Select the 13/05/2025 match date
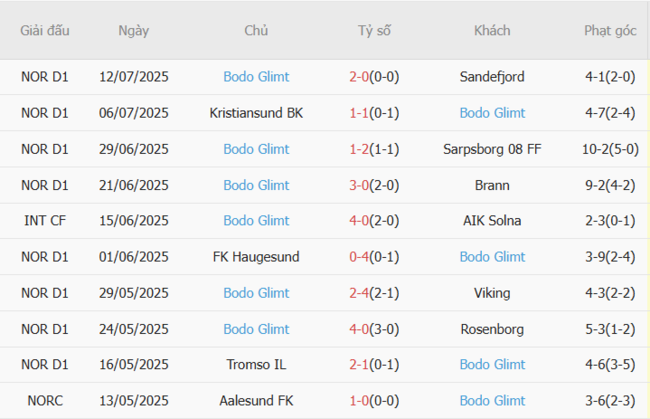Image resolution: width=650 pixels, height=419 pixels. [133, 401]
